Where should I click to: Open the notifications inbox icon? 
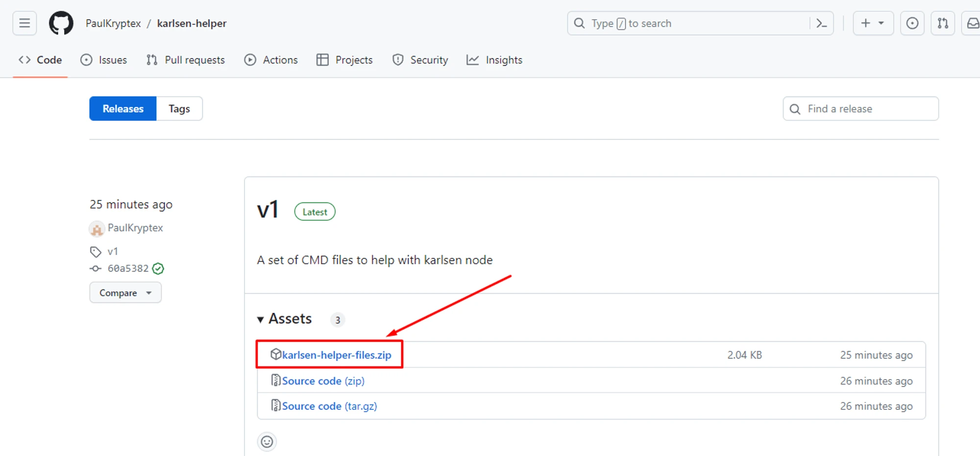click(x=972, y=23)
